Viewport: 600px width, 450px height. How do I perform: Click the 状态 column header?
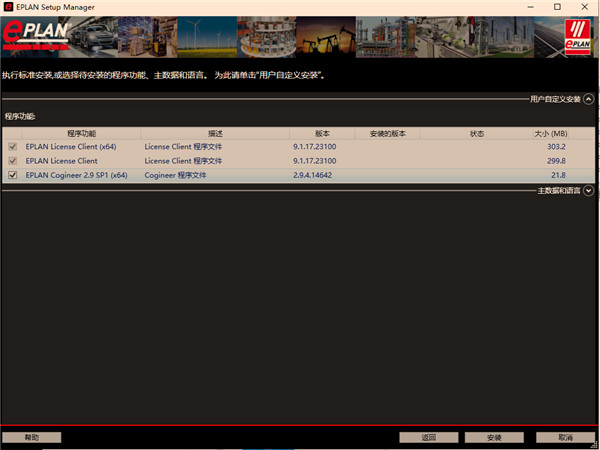point(477,134)
